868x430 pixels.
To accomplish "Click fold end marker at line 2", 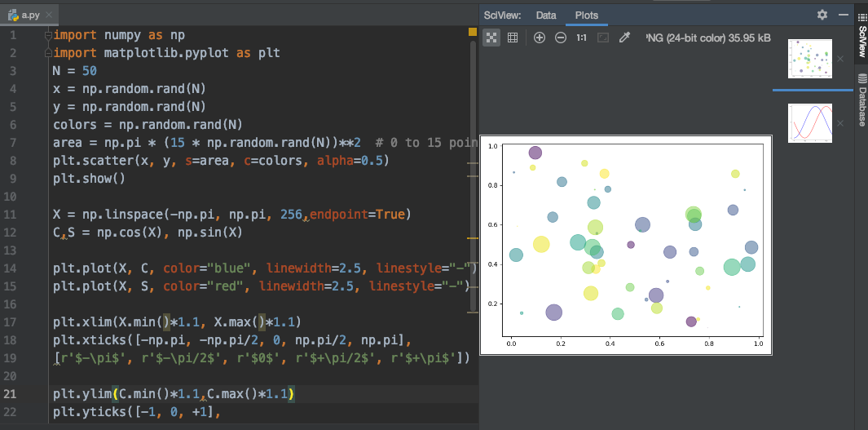I will pyautogui.click(x=48, y=54).
